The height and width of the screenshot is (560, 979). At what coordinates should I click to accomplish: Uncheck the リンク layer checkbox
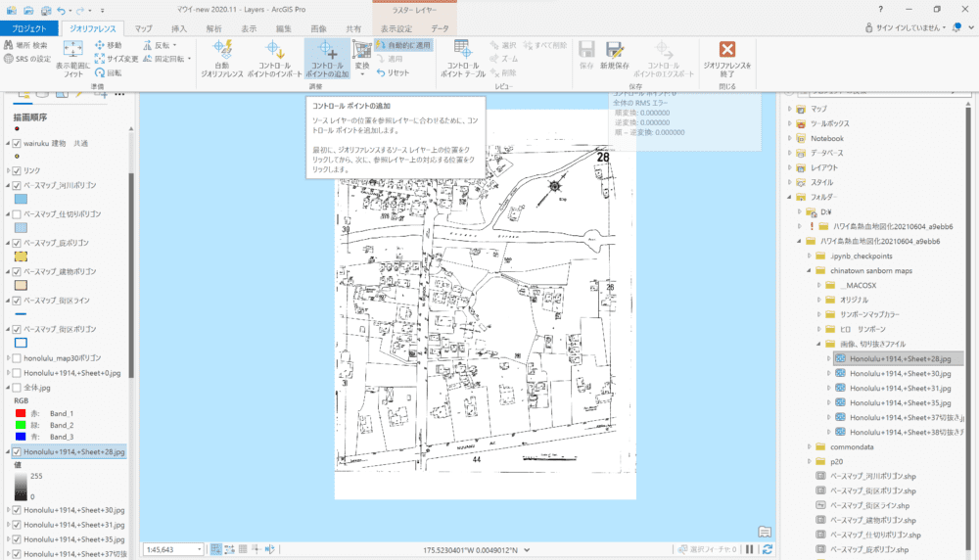coord(17,170)
